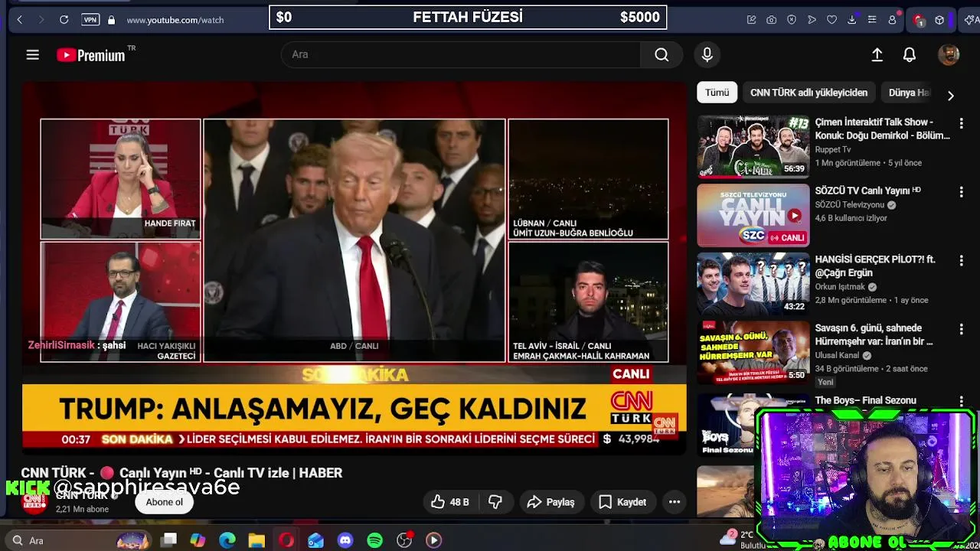Screen dimensions: 980x551
Task: Open the YouTube hamburger guide menu
Action: pyautogui.click(x=32, y=54)
